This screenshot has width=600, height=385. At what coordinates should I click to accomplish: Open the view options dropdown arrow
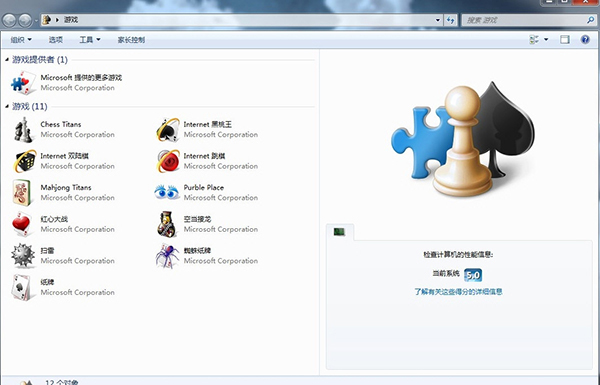(546, 39)
